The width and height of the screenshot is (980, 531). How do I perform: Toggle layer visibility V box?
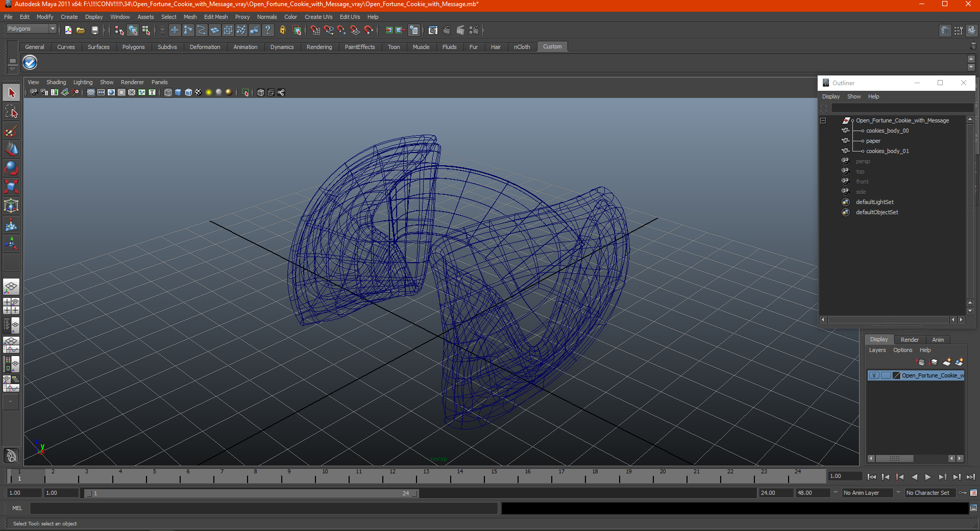pos(874,375)
